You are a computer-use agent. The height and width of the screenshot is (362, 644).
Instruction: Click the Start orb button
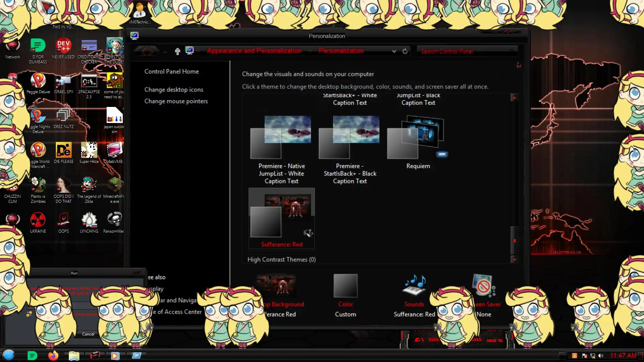tap(9, 355)
